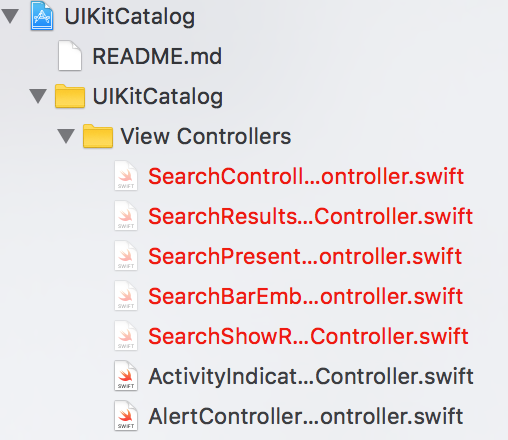
Task: Collapse the UIKitCatalog folder disclosure triangle
Action: click(x=38, y=96)
